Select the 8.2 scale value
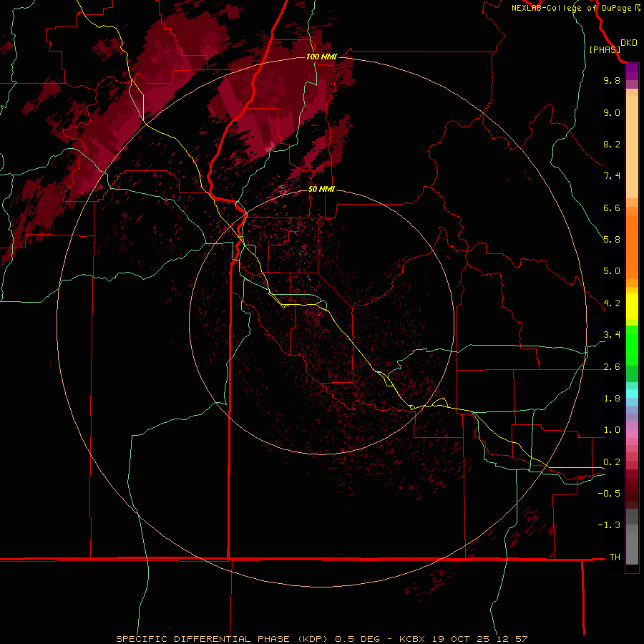Image resolution: width=644 pixels, height=644 pixels. (x=612, y=144)
